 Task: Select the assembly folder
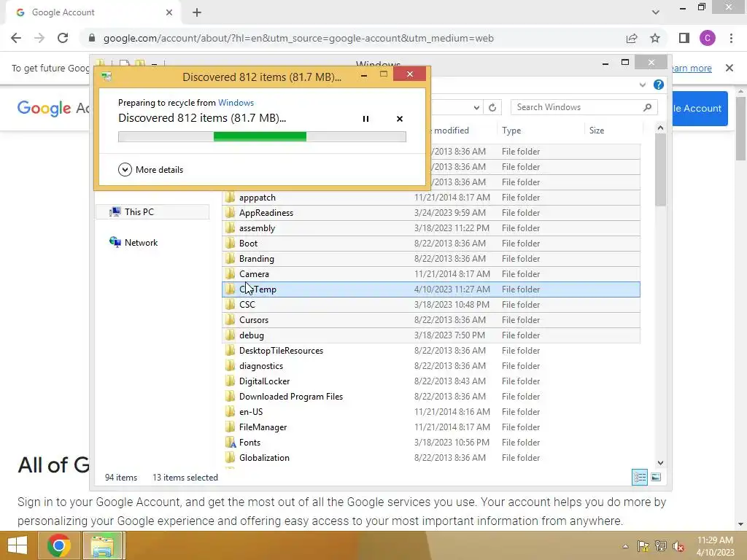(x=430, y=228)
